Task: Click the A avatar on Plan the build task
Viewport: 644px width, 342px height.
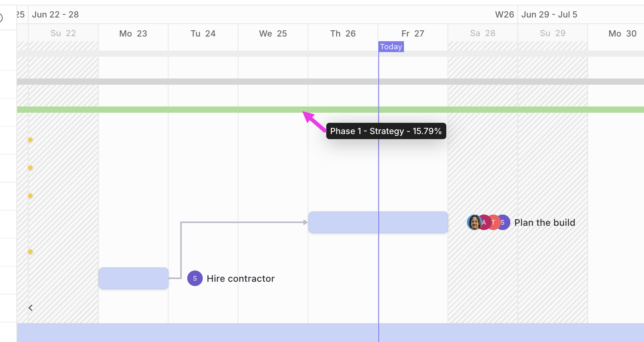Action: [484, 222]
